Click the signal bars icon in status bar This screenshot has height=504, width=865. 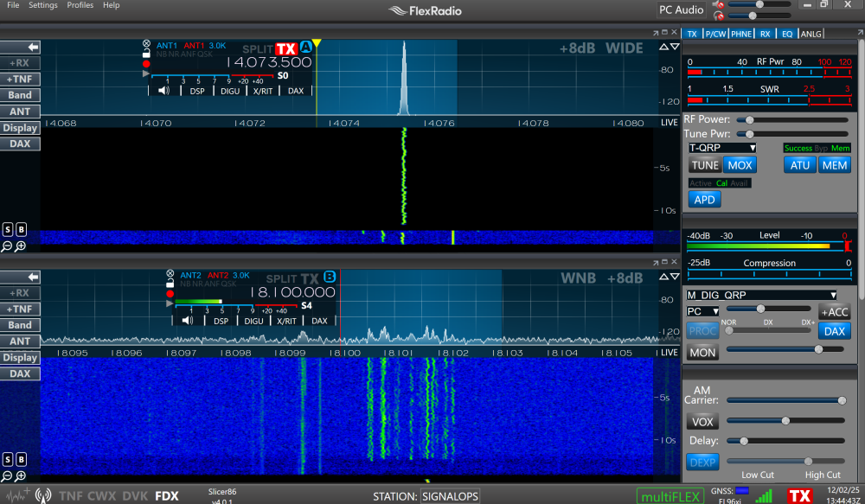[764, 497]
